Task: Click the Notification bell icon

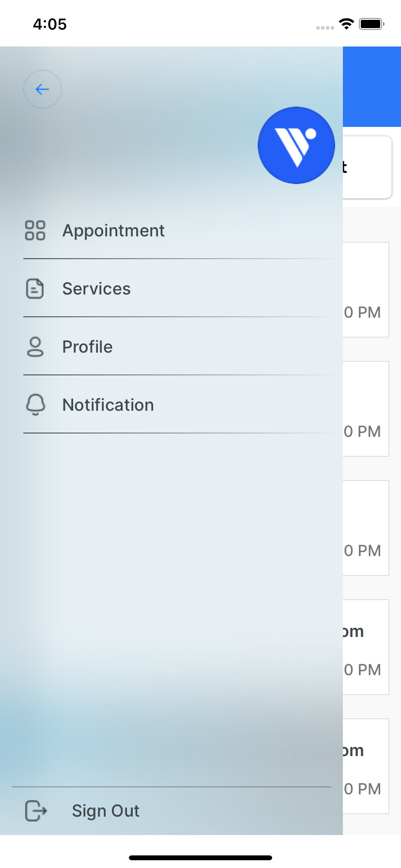Action: pyautogui.click(x=35, y=405)
